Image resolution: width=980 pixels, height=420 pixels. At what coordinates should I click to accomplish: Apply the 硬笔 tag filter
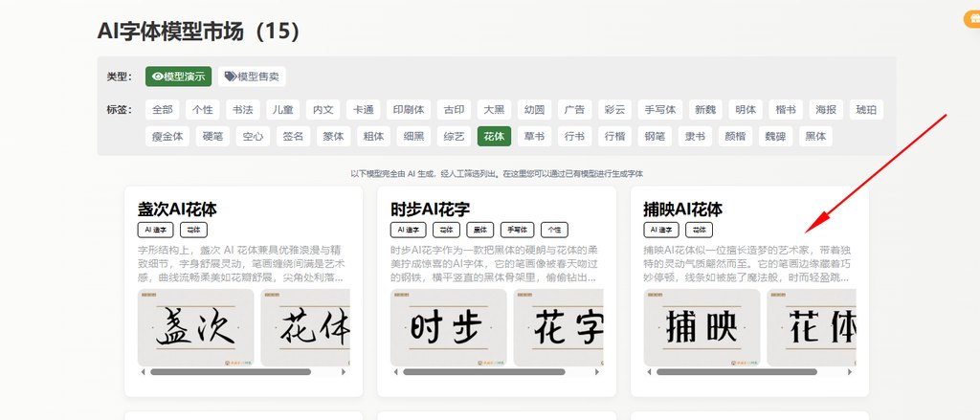[x=212, y=136]
